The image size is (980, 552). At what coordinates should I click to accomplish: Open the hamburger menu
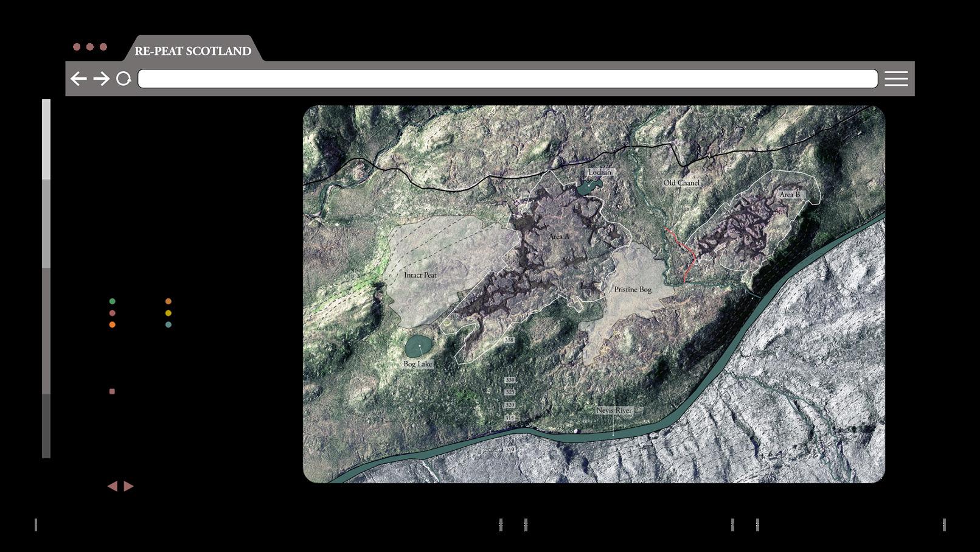[896, 79]
